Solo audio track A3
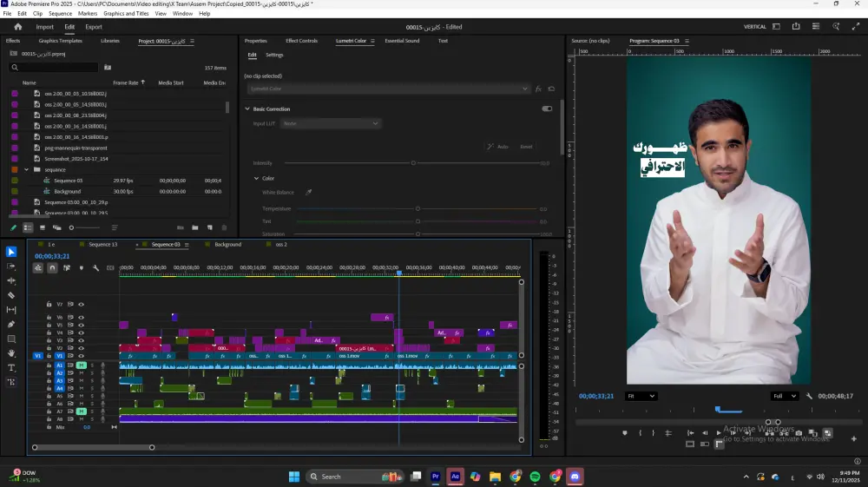 tap(93, 381)
